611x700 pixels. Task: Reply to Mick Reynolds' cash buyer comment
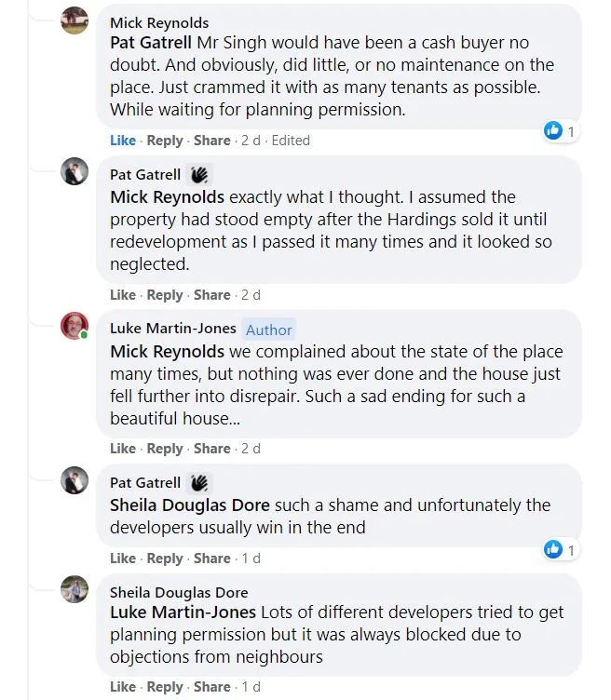coord(165,141)
